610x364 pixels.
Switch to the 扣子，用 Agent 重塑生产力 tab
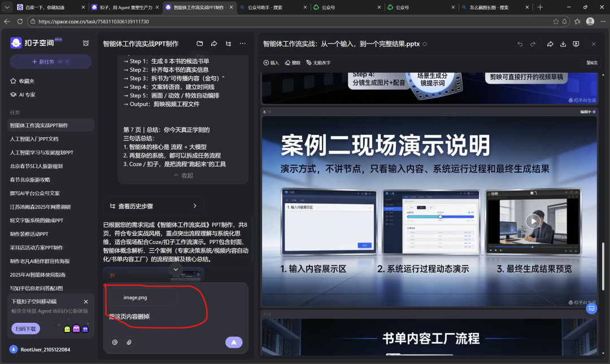click(125, 7)
